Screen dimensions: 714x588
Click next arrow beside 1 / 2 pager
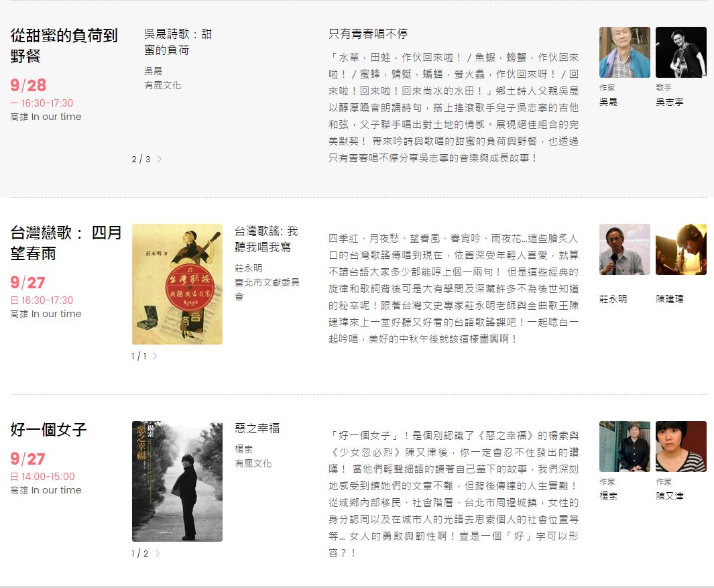click(158, 554)
